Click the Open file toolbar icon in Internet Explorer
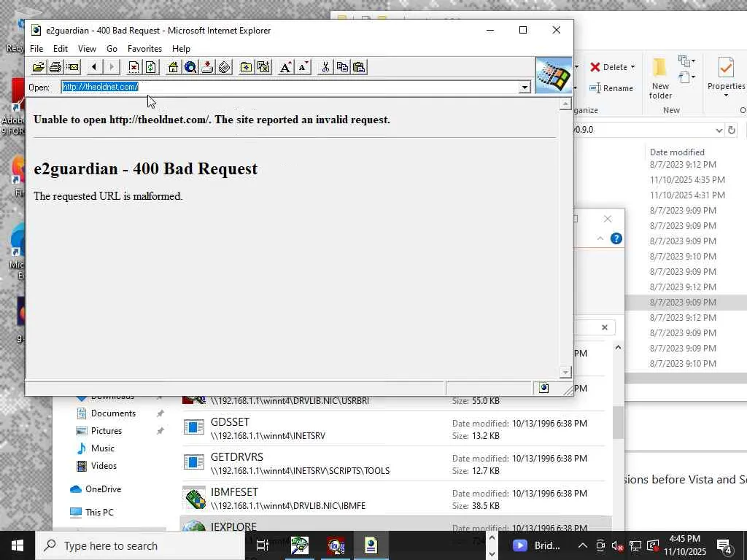 tap(39, 67)
